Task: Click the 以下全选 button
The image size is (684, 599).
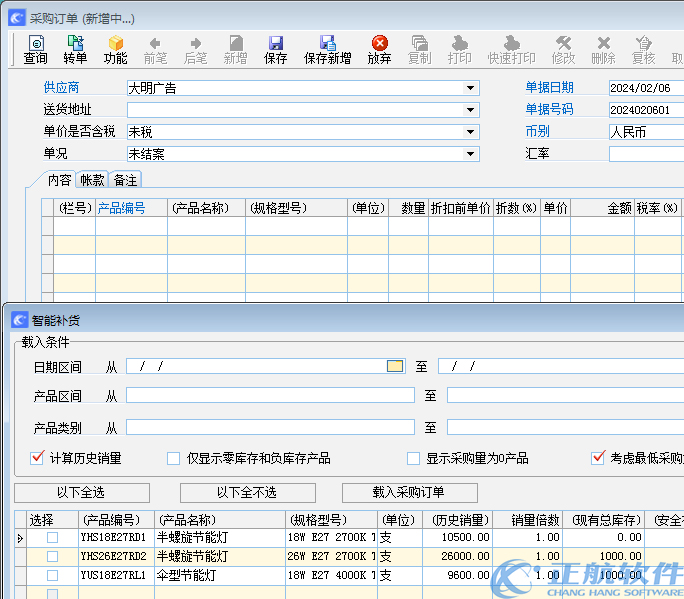Action: [82, 493]
